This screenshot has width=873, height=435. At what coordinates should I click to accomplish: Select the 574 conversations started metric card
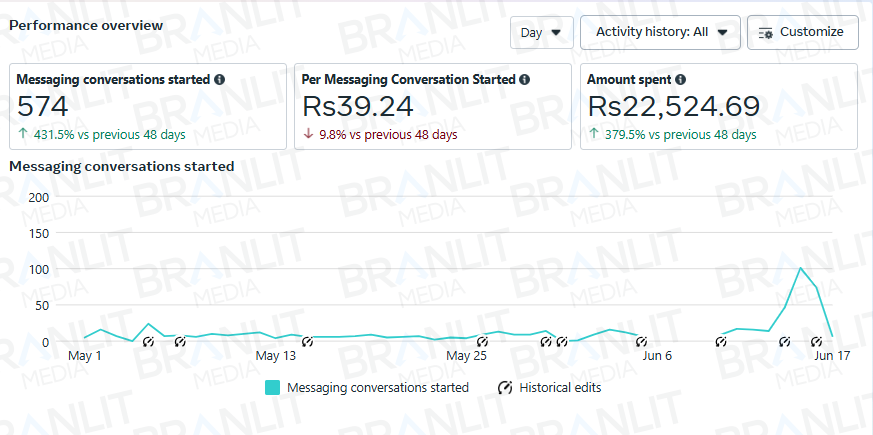tap(148, 106)
